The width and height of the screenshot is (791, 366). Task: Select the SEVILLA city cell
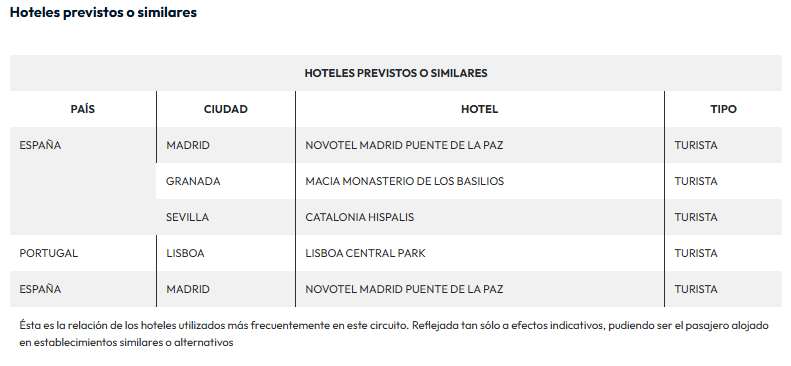pos(187,217)
